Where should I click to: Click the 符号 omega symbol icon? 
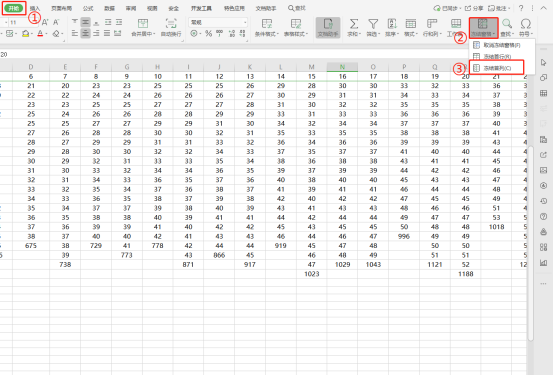coord(525,24)
